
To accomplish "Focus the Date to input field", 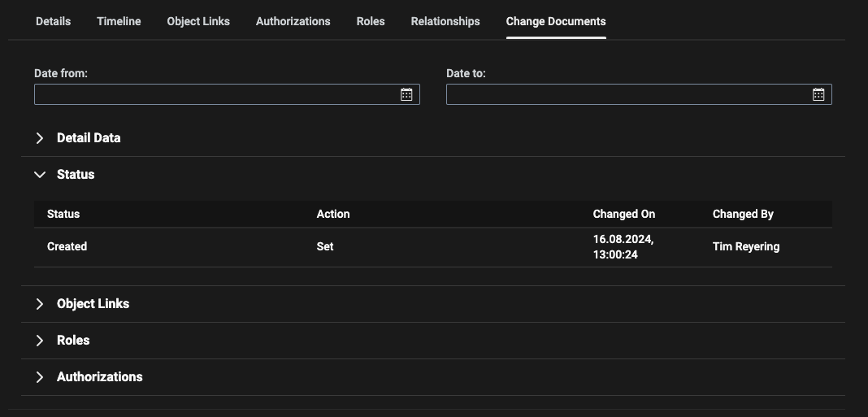I will (627, 94).
